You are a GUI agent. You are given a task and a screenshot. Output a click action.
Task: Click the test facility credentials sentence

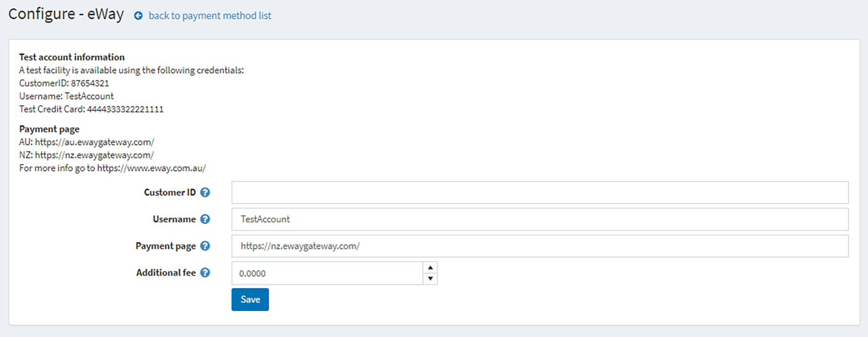pyautogui.click(x=132, y=70)
